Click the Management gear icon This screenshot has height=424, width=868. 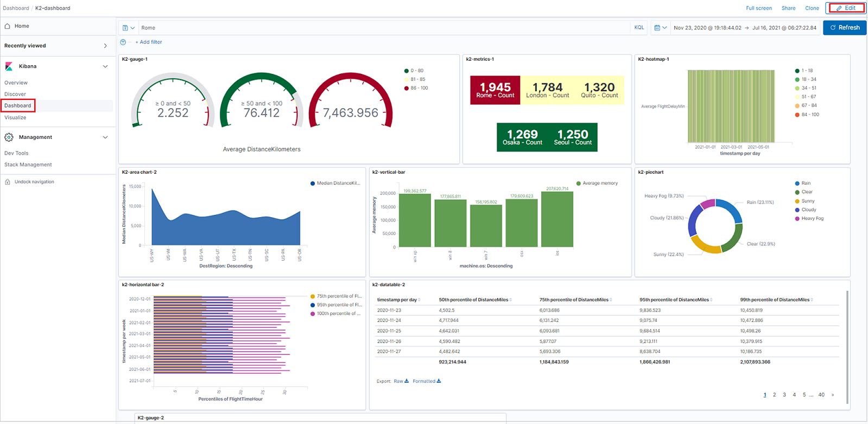coord(9,137)
